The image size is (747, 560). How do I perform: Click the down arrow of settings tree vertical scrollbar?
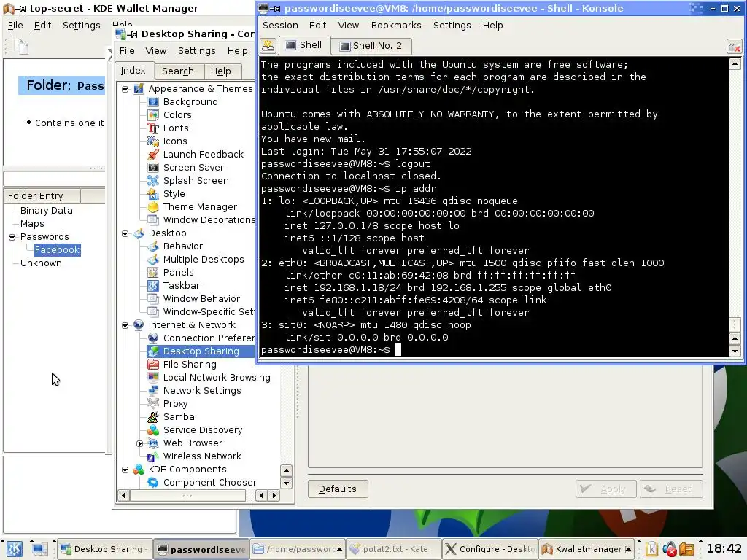(286, 483)
